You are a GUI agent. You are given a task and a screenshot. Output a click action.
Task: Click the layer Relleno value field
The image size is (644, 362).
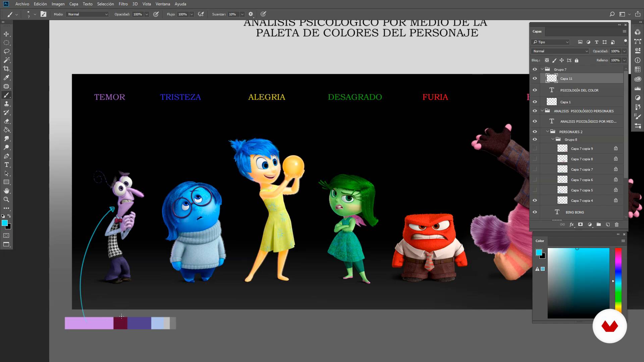[615, 60]
